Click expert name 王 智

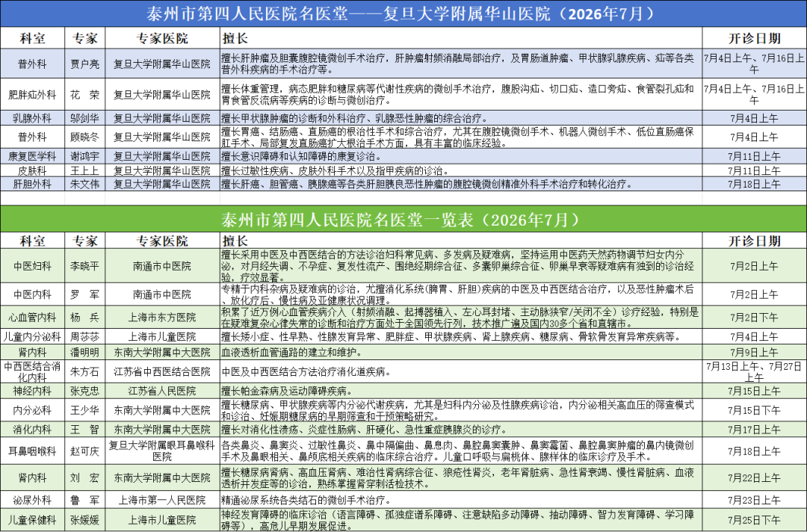[x=85, y=430]
